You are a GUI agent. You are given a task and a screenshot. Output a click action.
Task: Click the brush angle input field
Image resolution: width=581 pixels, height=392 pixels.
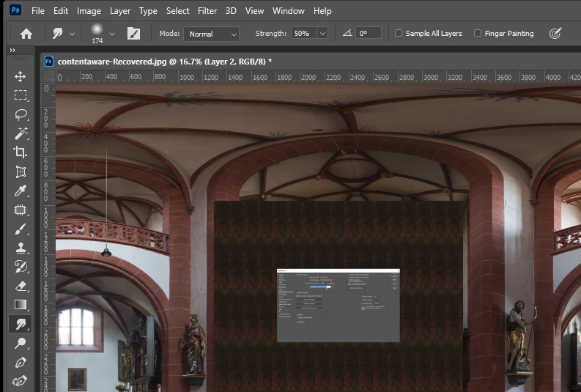pos(368,34)
